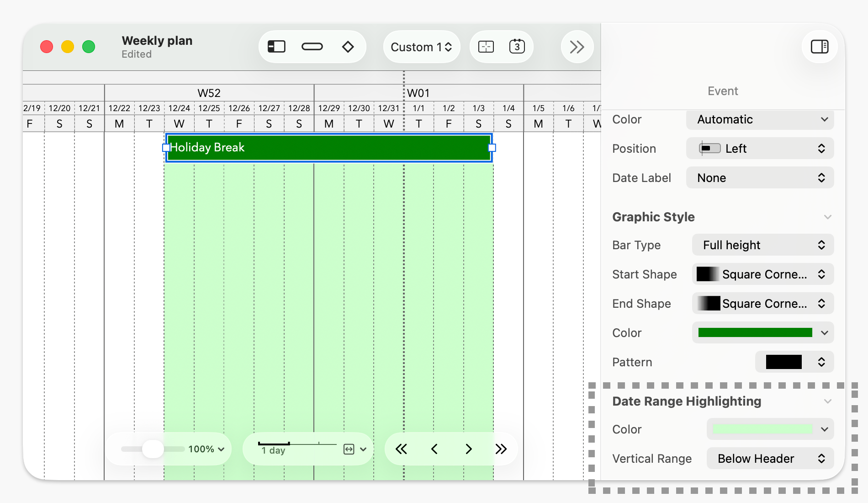868x503 pixels.
Task: Toggle the sidebar view icon in the toolbar
Action: 276,46
